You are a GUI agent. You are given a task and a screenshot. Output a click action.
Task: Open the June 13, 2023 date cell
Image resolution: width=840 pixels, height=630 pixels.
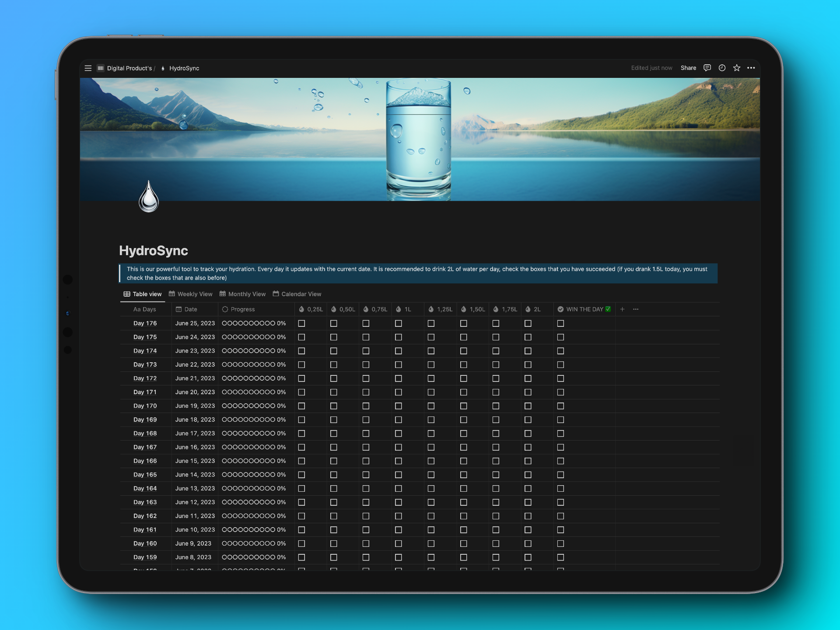pos(195,488)
